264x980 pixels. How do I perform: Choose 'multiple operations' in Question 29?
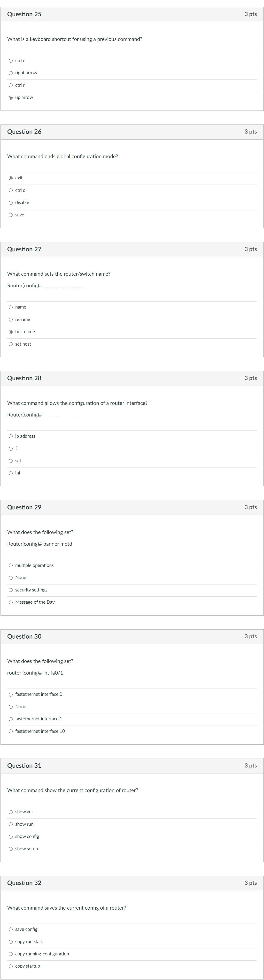(x=11, y=565)
